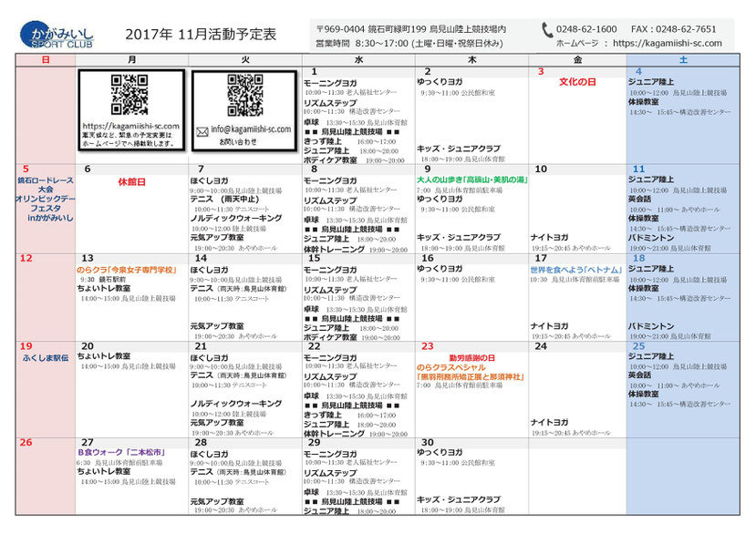This screenshot has width=756, height=534.
Task: Click the red 休館日 label on day 6
Action: 131,181
